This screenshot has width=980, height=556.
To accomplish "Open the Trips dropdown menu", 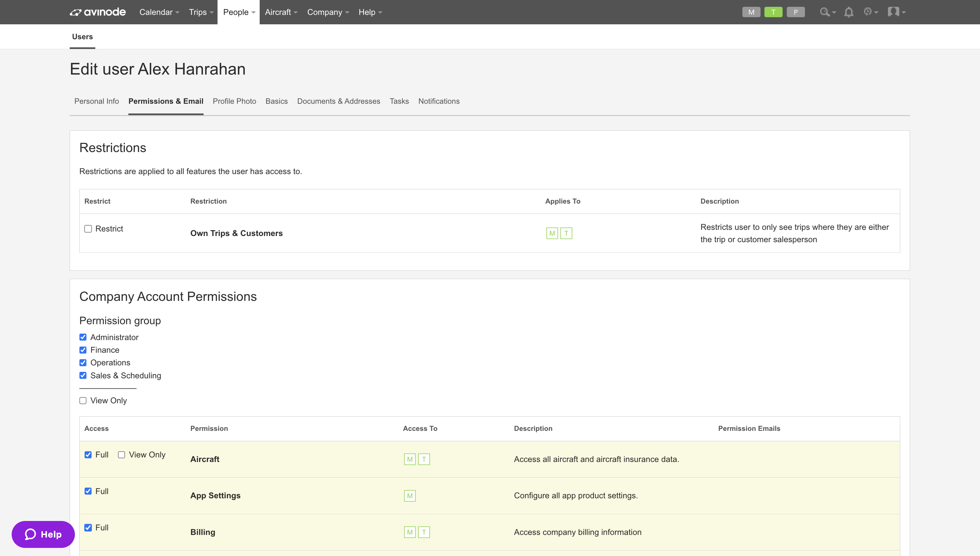I will click(x=201, y=12).
